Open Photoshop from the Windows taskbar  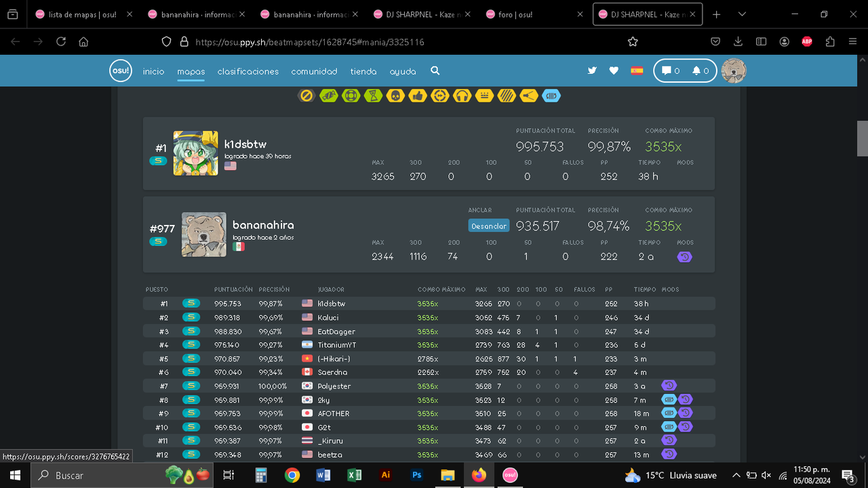(x=416, y=475)
